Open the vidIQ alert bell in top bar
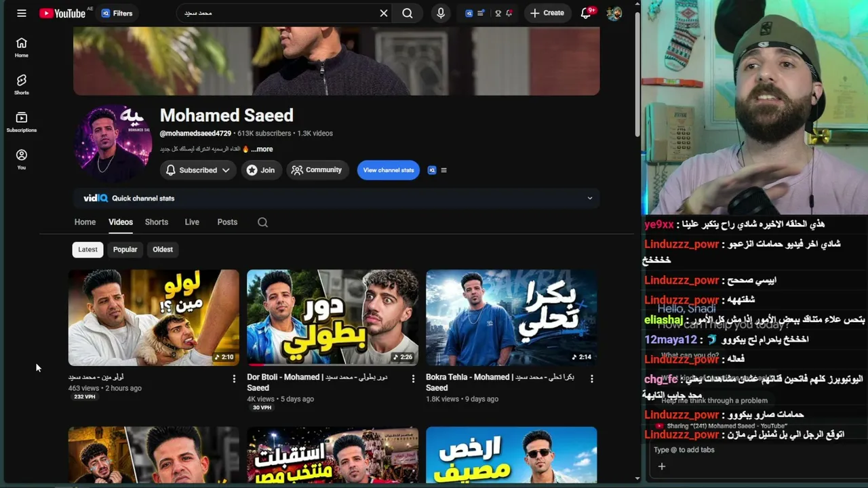868x488 pixels. [x=509, y=13]
